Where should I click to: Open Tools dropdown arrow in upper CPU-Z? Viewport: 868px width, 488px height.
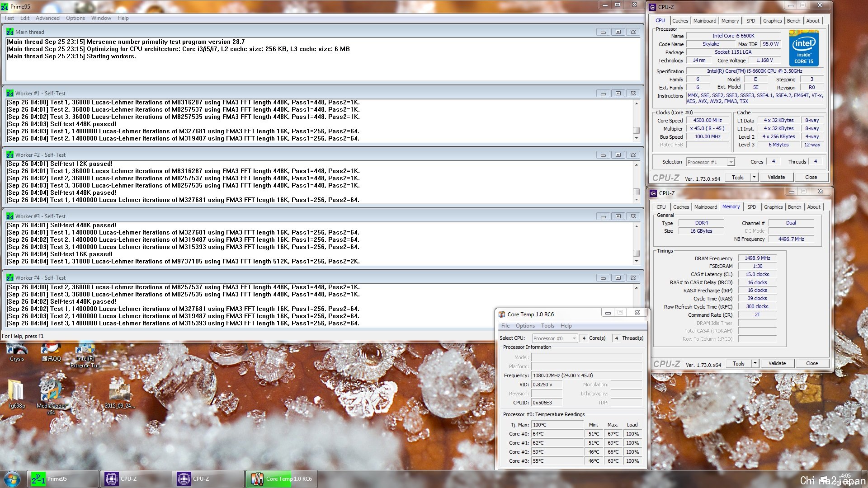754,178
